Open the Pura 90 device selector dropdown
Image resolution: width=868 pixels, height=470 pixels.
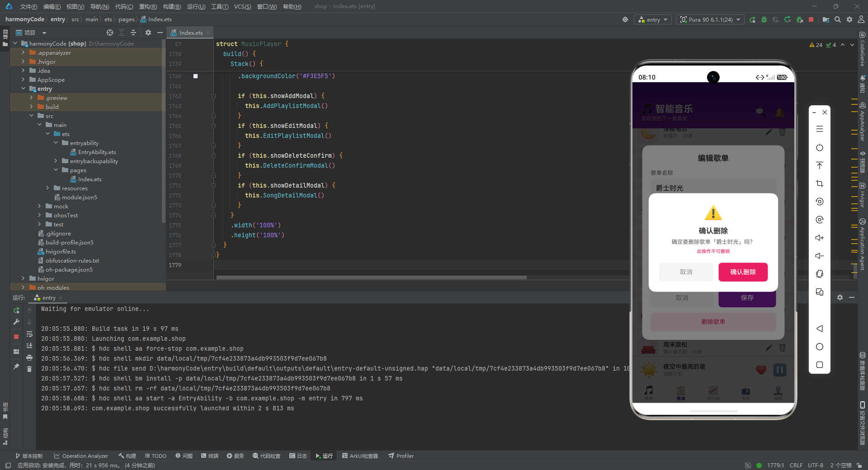[x=710, y=20]
